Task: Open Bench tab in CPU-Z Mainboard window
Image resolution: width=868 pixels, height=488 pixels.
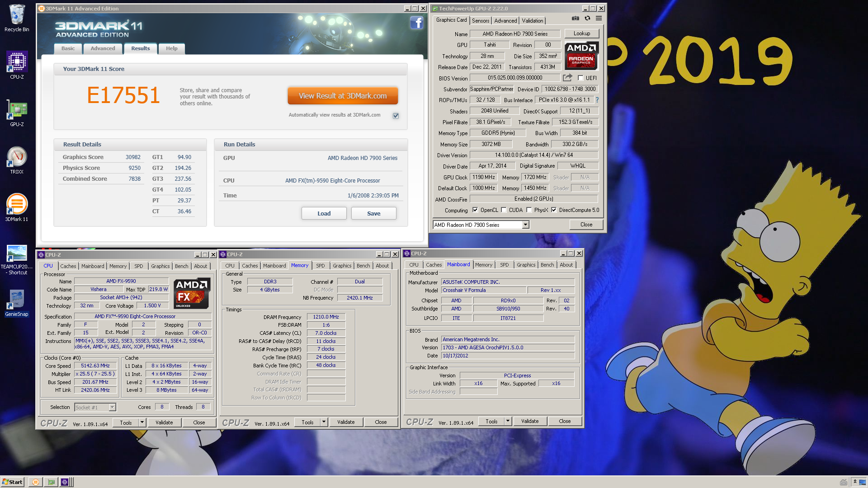Action: [x=547, y=265]
